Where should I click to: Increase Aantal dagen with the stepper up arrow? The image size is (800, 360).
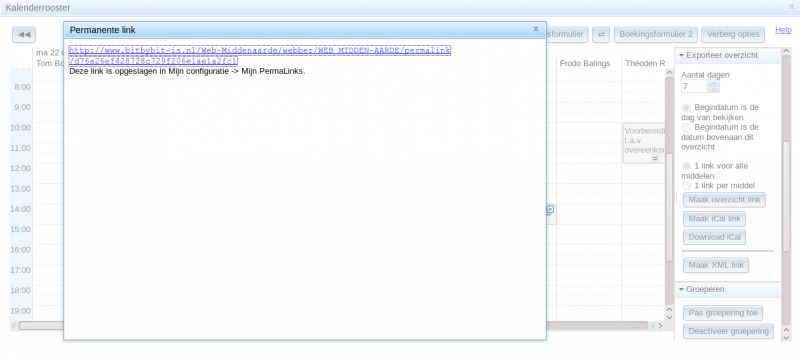(713, 83)
